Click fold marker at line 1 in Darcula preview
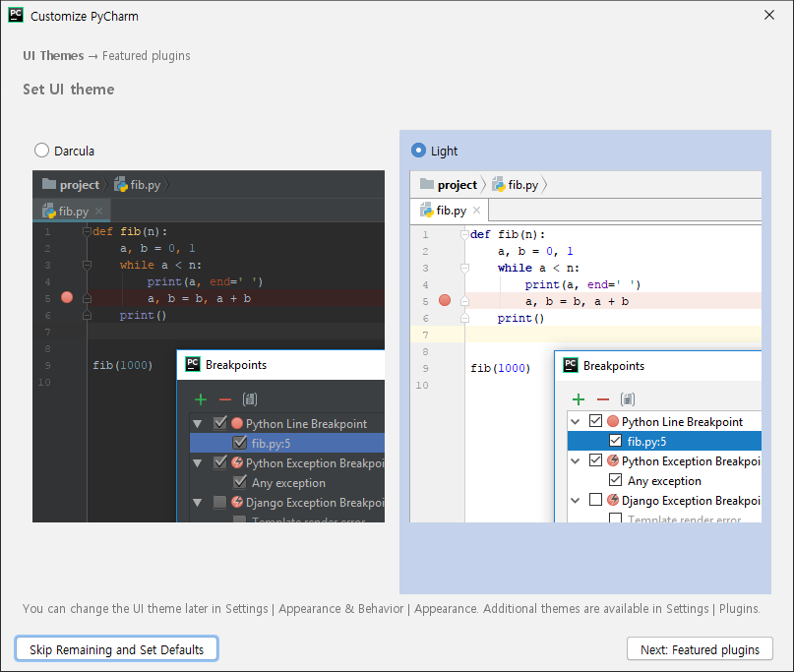794x672 pixels. tap(87, 231)
